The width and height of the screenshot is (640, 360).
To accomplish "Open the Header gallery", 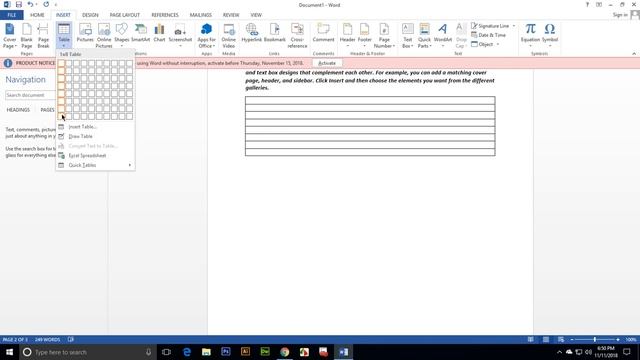I will (x=347, y=35).
